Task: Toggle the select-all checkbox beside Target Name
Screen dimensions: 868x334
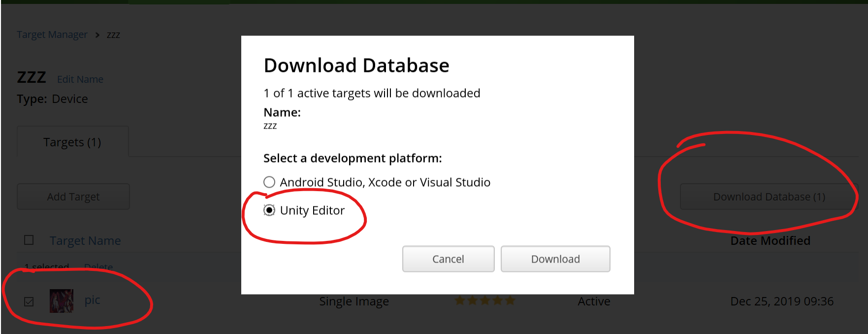Action: [x=29, y=240]
